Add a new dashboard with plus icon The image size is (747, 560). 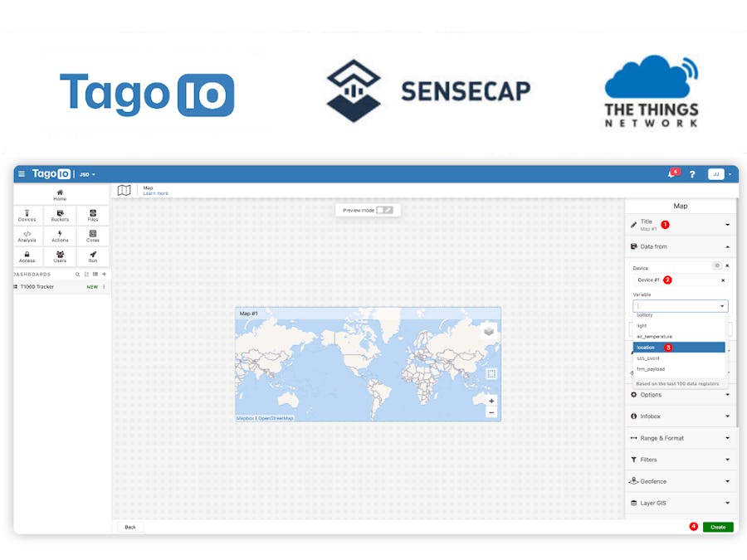coord(104,275)
